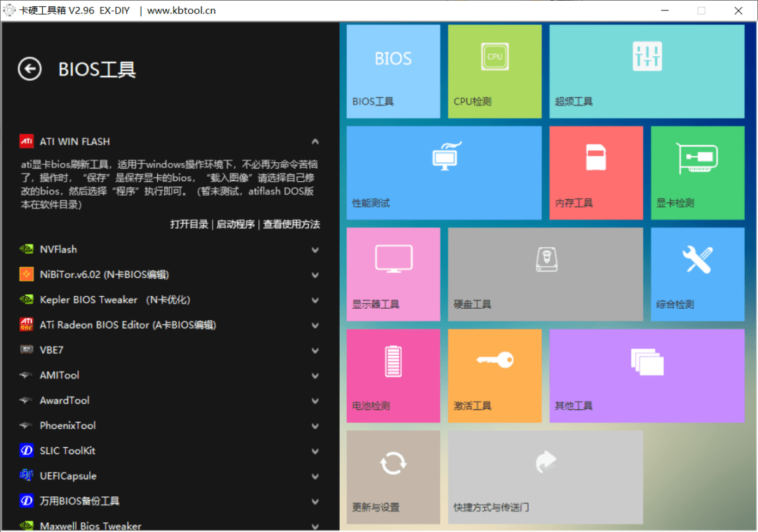Image resolution: width=758 pixels, height=532 pixels.
Task: Expand the NiBiTor.v6.02 entry chevron
Action: [x=315, y=275]
